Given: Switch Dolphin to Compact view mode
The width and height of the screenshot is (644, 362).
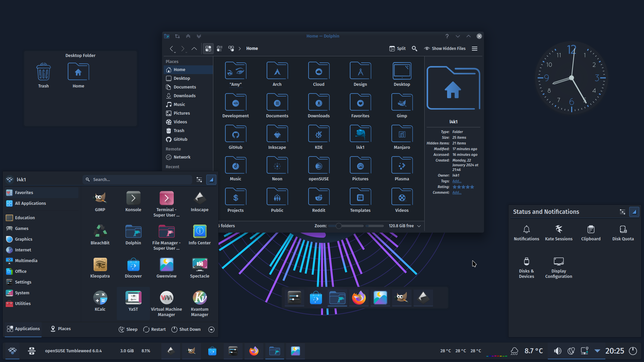Looking at the screenshot, I should (220, 49).
